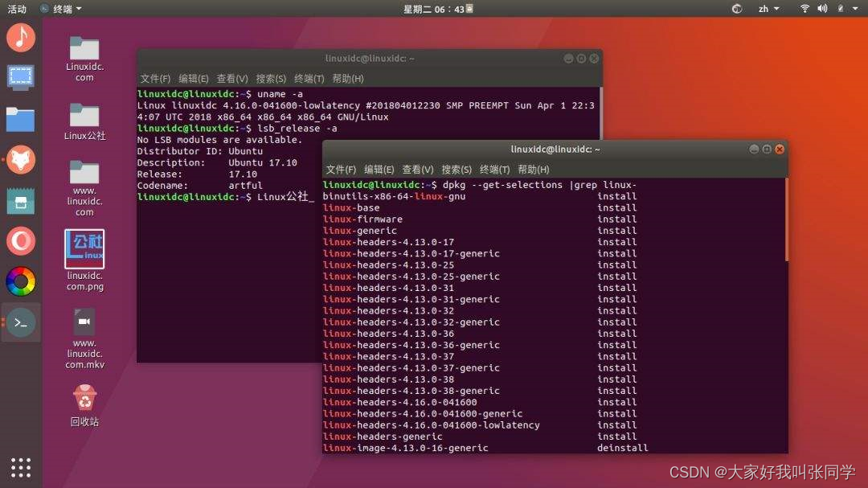Screen dimensions: 868x488
Task: Open the 回收站 trash icon
Action: [84, 405]
